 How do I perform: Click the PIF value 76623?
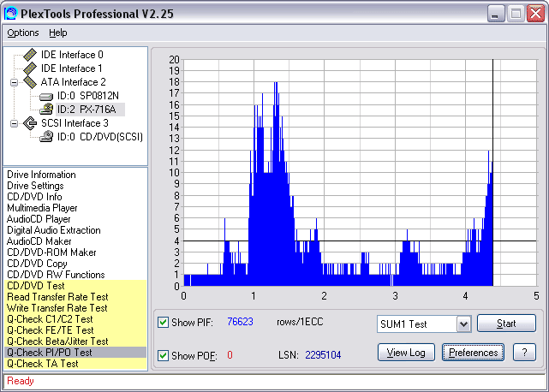coord(240,322)
